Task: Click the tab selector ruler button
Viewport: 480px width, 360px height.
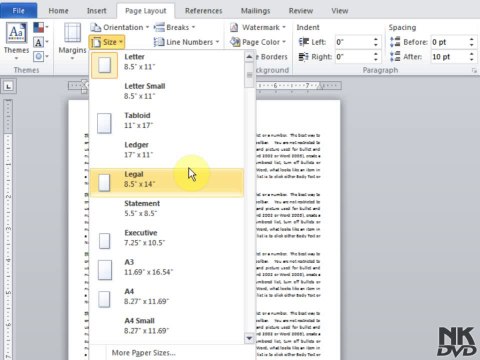Action: [x=8, y=86]
